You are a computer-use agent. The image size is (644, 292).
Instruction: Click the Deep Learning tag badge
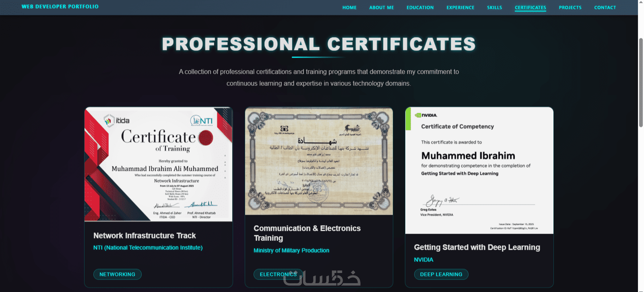tap(441, 274)
